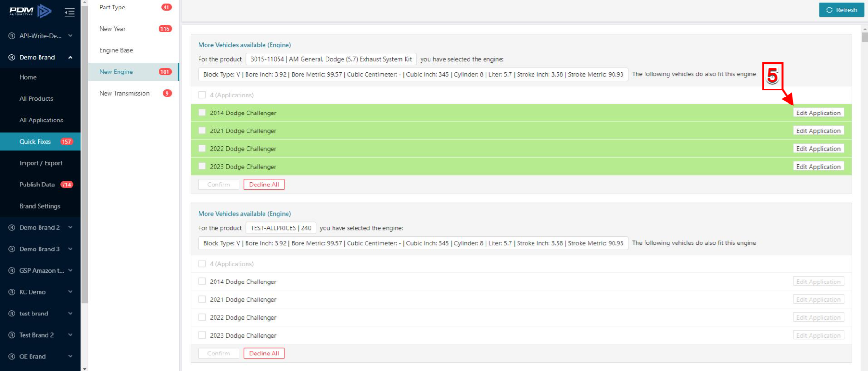Viewport: 868px width, 371px height.
Task: Open All Applications
Action: 40,120
